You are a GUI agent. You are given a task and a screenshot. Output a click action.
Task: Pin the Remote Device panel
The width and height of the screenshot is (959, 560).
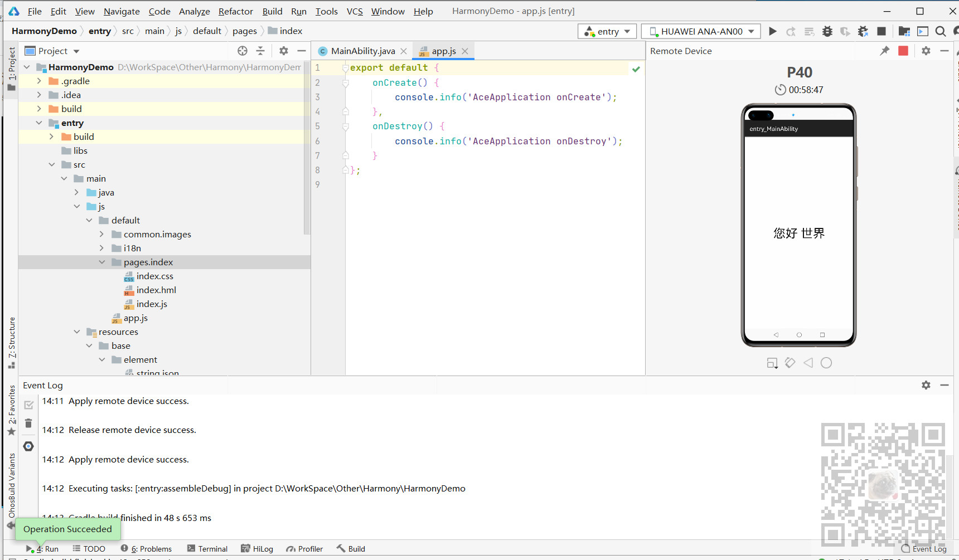pos(885,51)
